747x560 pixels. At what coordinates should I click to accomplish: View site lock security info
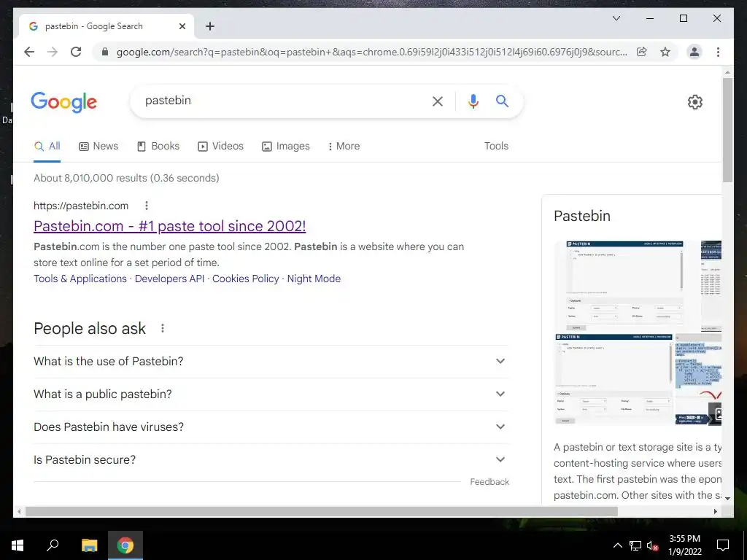105,52
